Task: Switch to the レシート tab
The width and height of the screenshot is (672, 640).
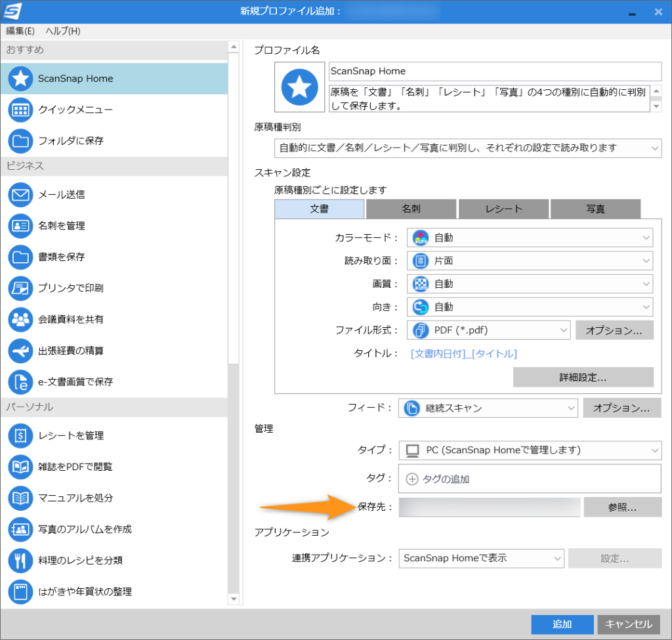Action: coord(503,209)
